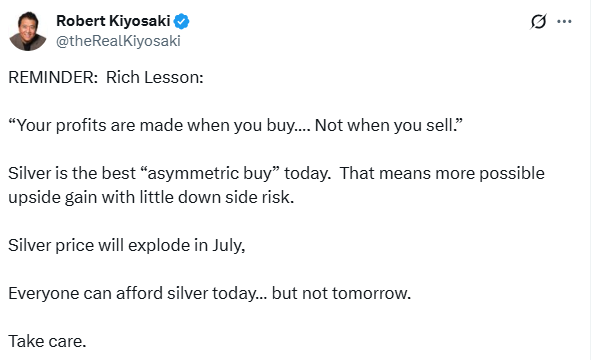595x360 pixels.
Task: Click the Robert Kiyosaki display name
Action: click(x=113, y=21)
